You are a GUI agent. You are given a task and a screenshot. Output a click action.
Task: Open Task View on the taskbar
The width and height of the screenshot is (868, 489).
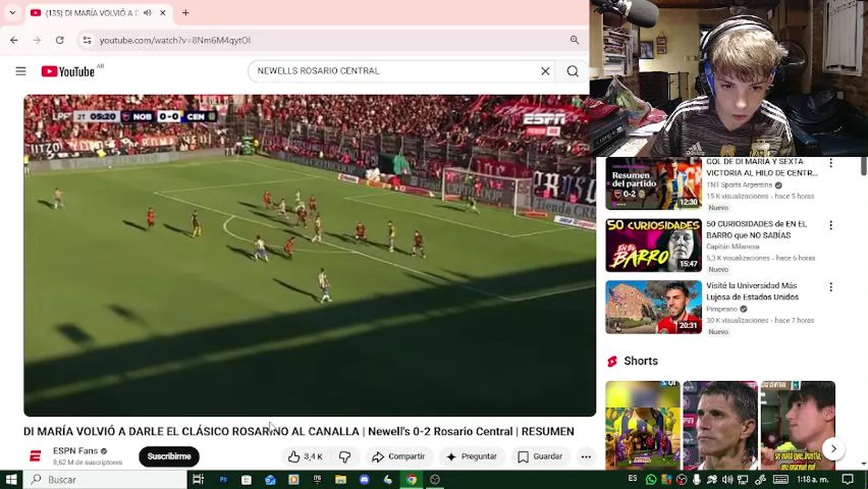(x=198, y=479)
